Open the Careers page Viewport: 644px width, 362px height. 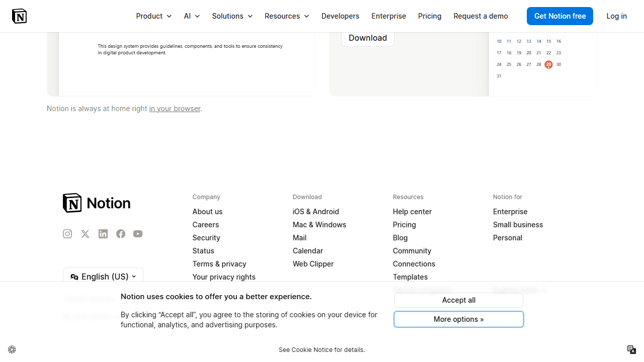click(206, 225)
